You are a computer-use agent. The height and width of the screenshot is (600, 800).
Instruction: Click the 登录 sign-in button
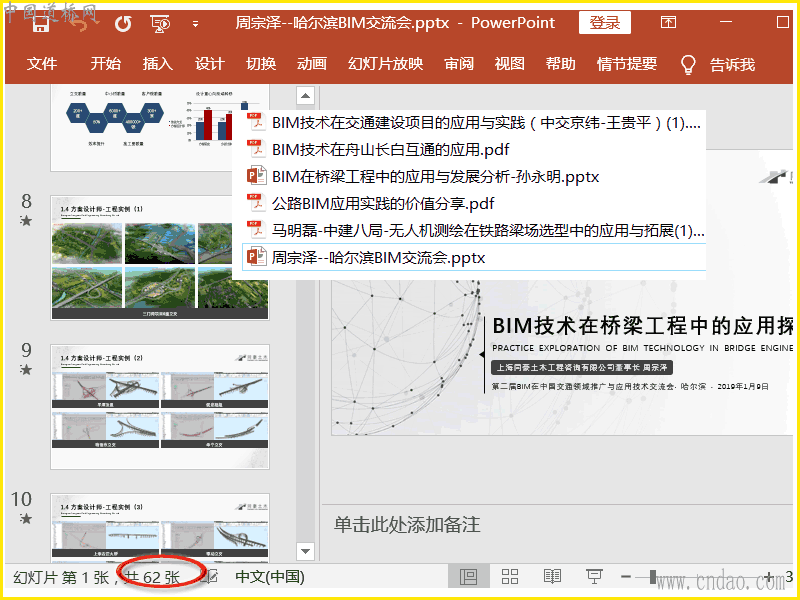(x=605, y=22)
